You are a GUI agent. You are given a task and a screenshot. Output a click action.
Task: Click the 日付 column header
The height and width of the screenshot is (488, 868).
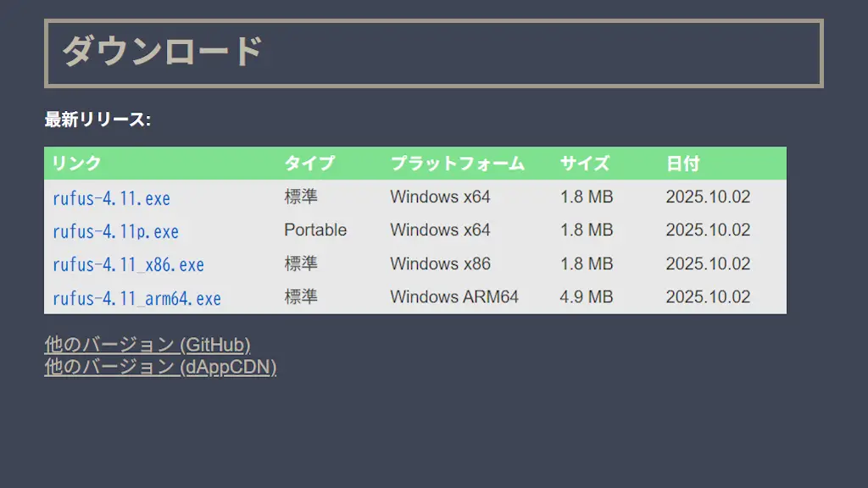coord(683,164)
